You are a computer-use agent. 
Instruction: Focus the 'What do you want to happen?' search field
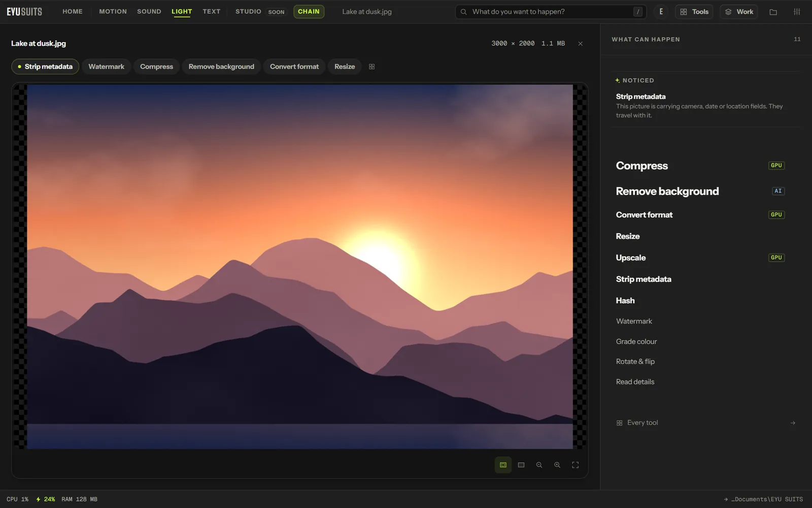(x=551, y=12)
